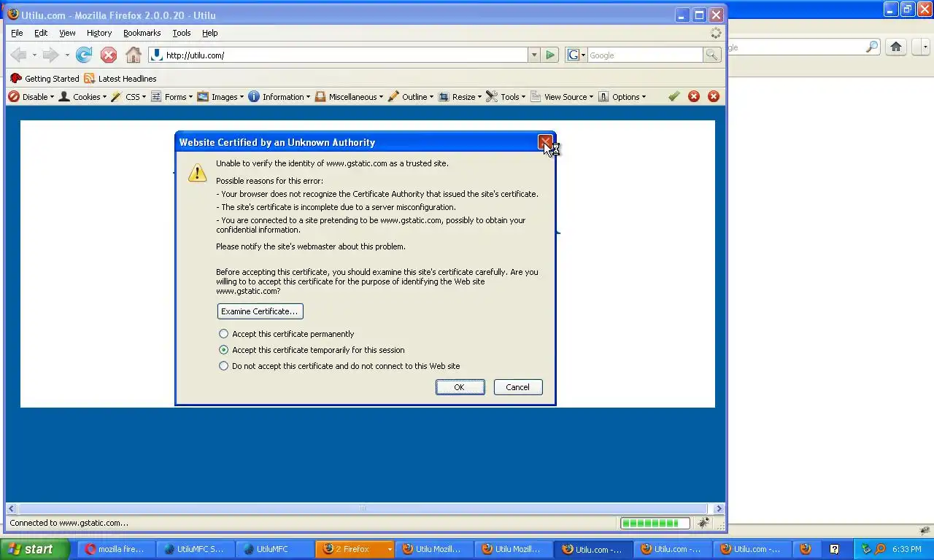Open the URL bar history dropdown
The height and width of the screenshot is (560, 934).
(x=534, y=55)
